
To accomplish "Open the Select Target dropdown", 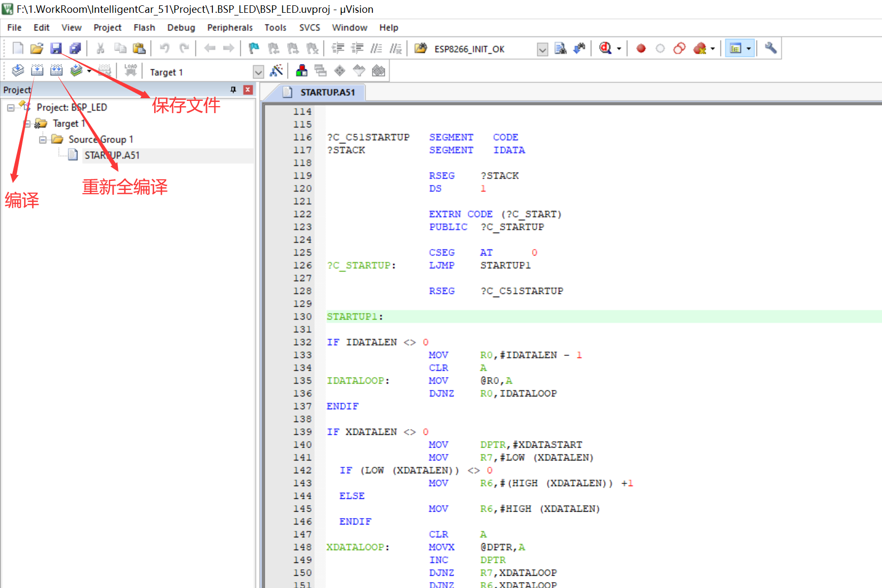I will pyautogui.click(x=258, y=72).
